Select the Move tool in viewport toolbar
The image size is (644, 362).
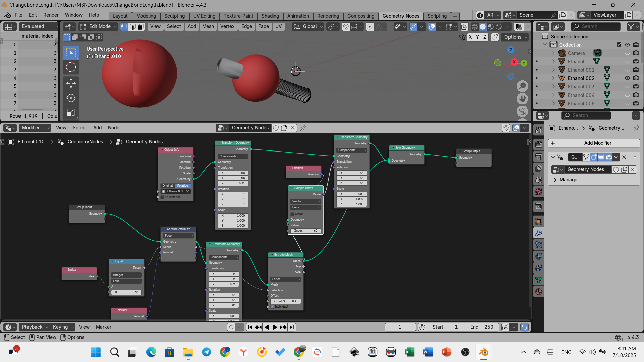[71, 83]
